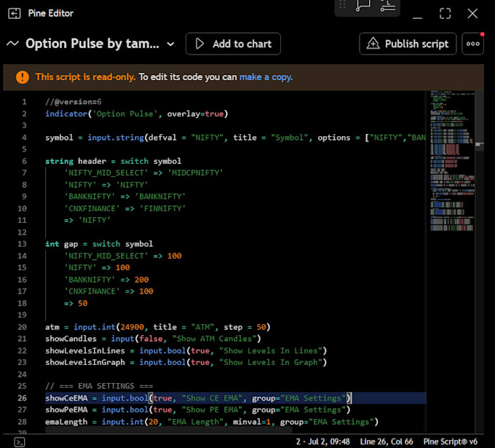Viewport: 495px width, 448px height.
Task: Click the Pine Editor panel collapse arrow icon
Action: point(15,14)
